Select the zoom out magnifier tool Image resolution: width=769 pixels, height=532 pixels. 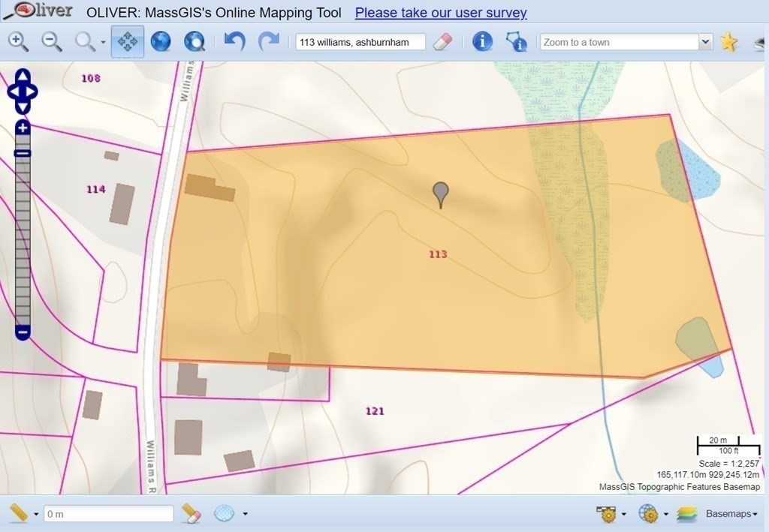point(51,42)
